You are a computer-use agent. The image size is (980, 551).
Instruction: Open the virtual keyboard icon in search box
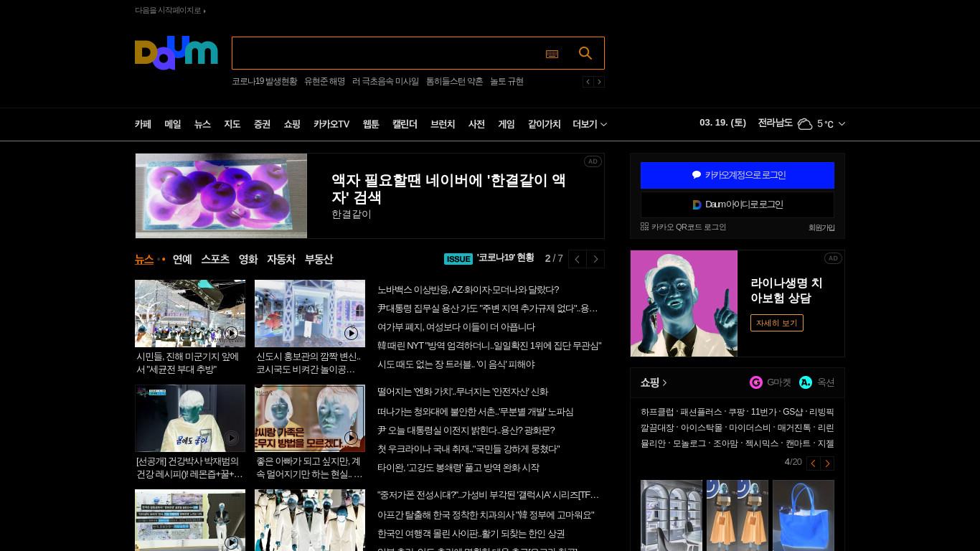(x=552, y=54)
